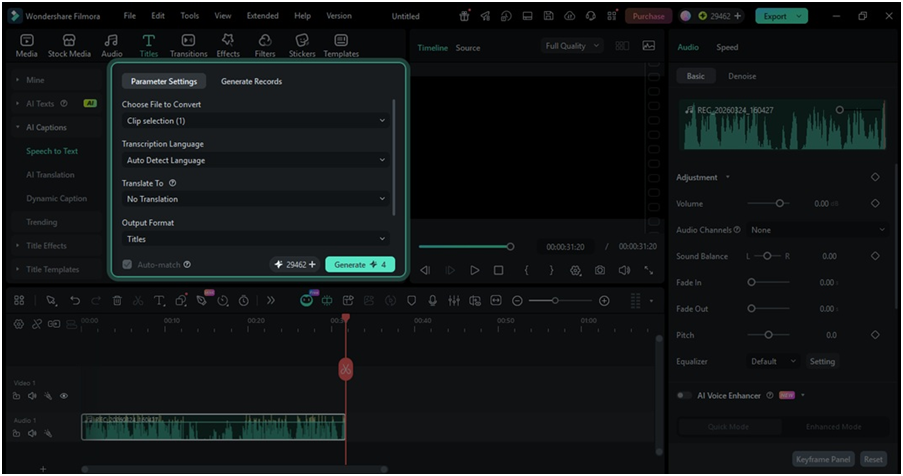Image resolution: width=903 pixels, height=476 pixels.
Task: Expand more timeline tools chevron
Action: pyautogui.click(x=271, y=300)
